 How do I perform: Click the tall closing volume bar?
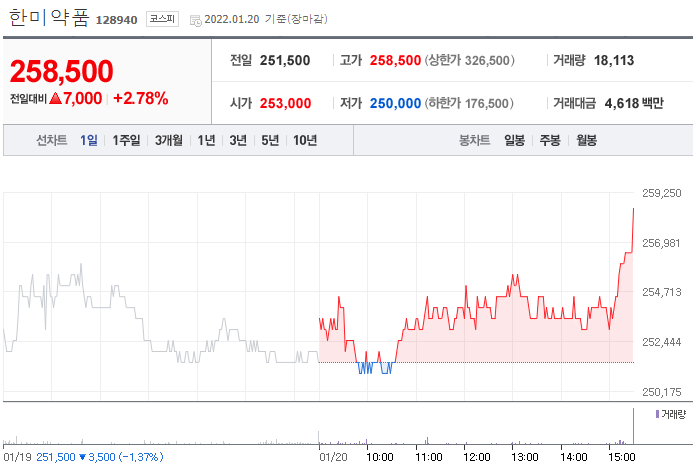pyautogui.click(x=633, y=426)
